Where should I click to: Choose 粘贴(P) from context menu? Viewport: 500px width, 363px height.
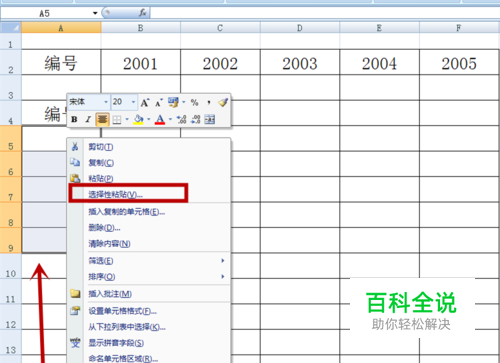click(x=149, y=178)
